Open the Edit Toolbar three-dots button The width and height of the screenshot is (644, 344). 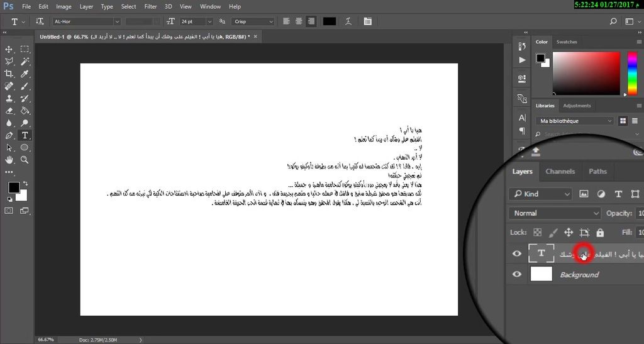click(x=9, y=172)
